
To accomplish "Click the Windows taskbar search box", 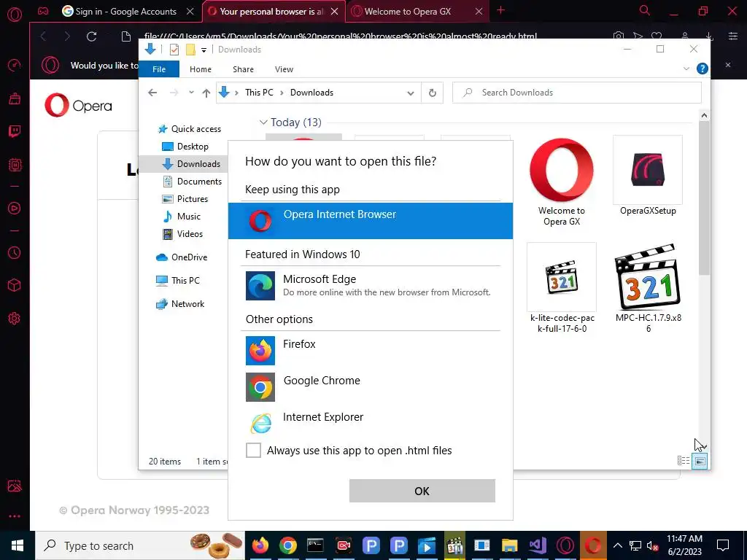I will 139,545.
